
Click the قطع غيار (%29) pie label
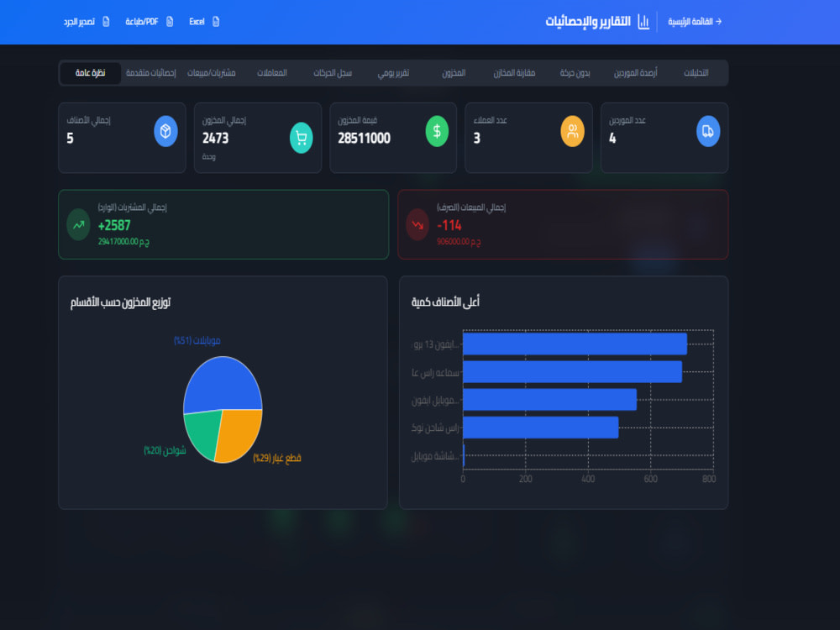click(277, 458)
